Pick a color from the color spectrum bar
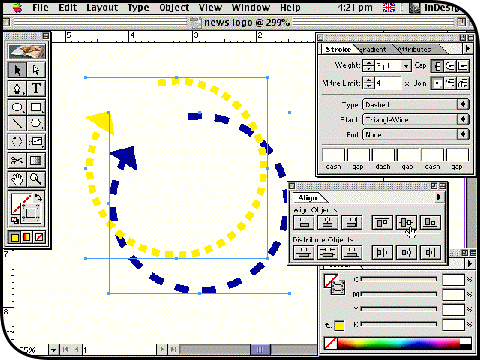The image size is (480, 360). point(399,343)
